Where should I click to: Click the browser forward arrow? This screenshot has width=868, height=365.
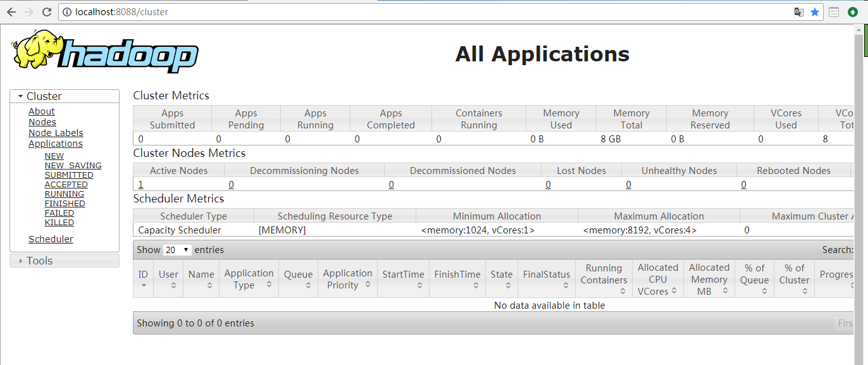click(x=29, y=12)
